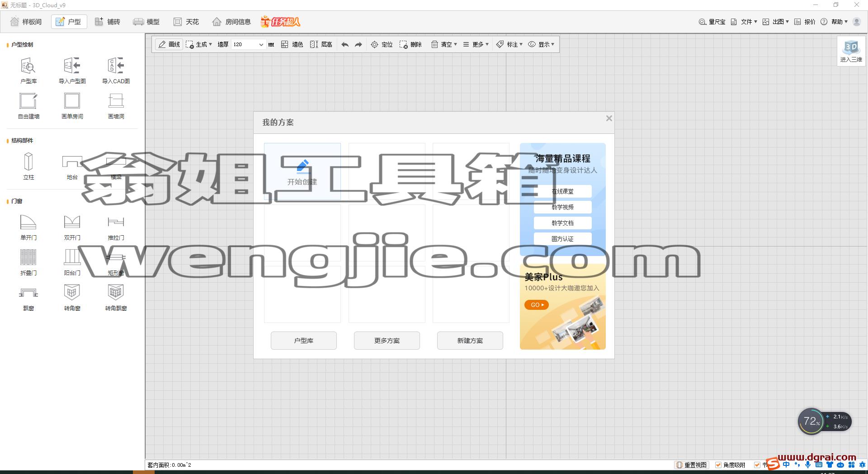868x474 pixels.
Task: Click the 定位 locate tool
Action: tap(382, 44)
